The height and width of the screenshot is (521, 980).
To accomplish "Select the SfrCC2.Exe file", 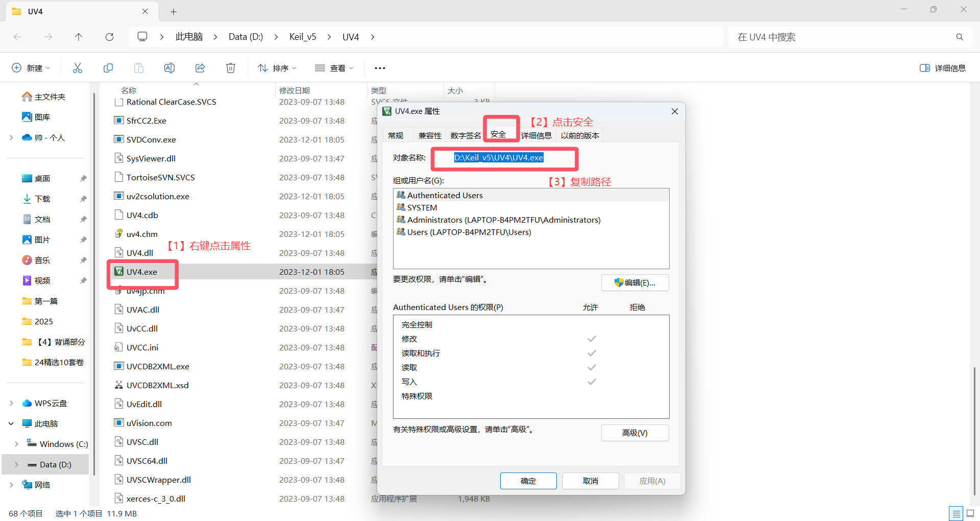I will click(x=146, y=121).
